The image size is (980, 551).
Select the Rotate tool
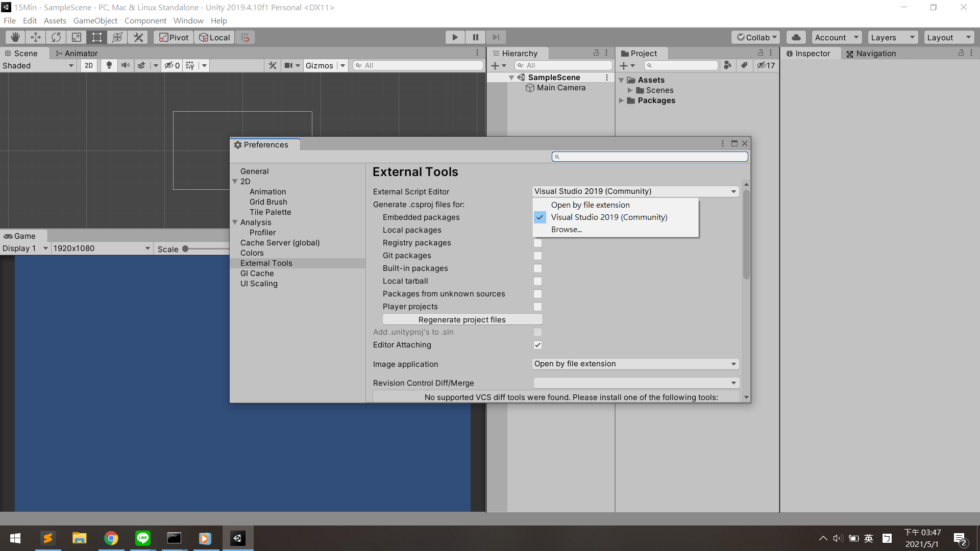56,37
